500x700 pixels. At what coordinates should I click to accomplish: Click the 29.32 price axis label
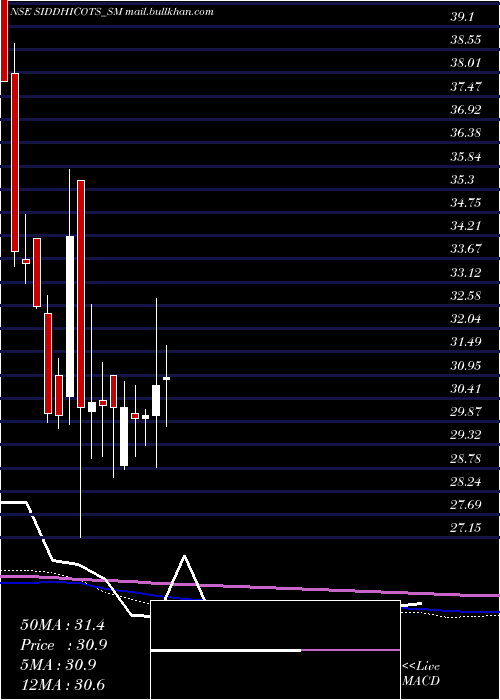466,435
